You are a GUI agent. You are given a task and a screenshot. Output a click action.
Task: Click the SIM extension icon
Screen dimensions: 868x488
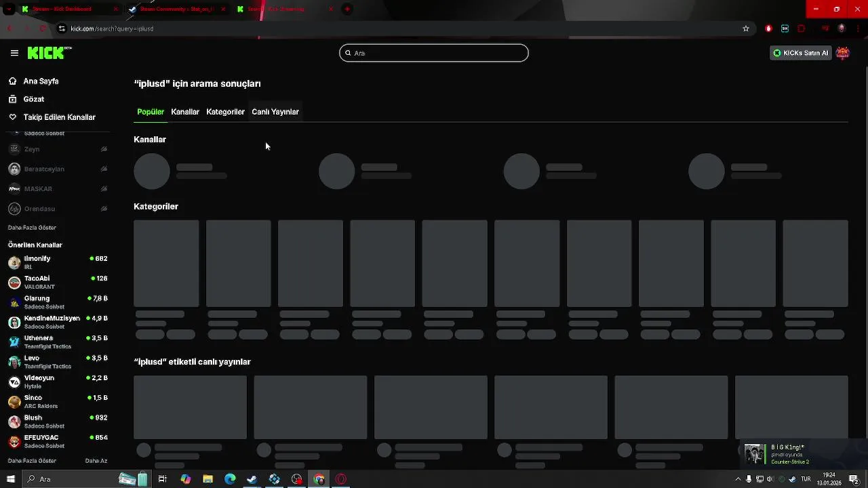point(785,28)
